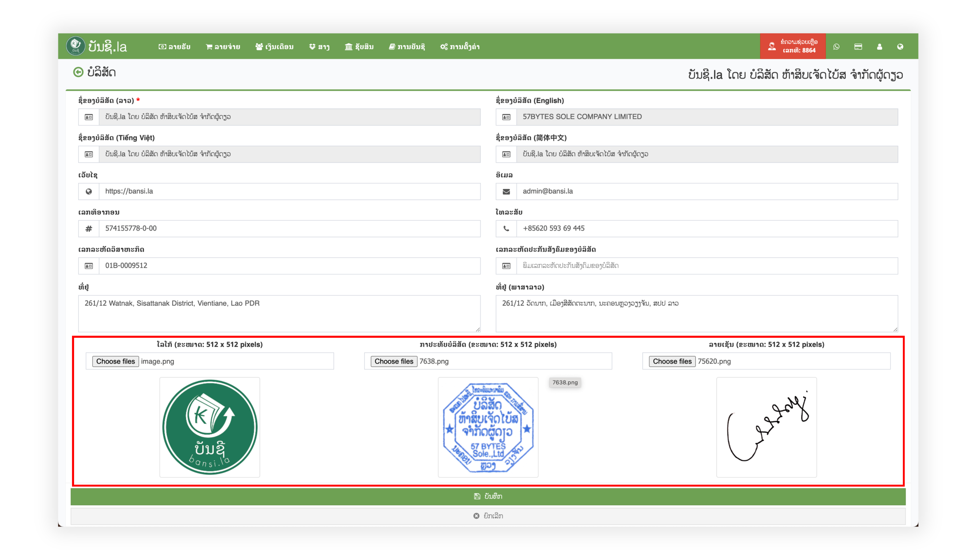The height and width of the screenshot is (560, 977).
Task: Click the empty social security number field
Action: point(707,266)
